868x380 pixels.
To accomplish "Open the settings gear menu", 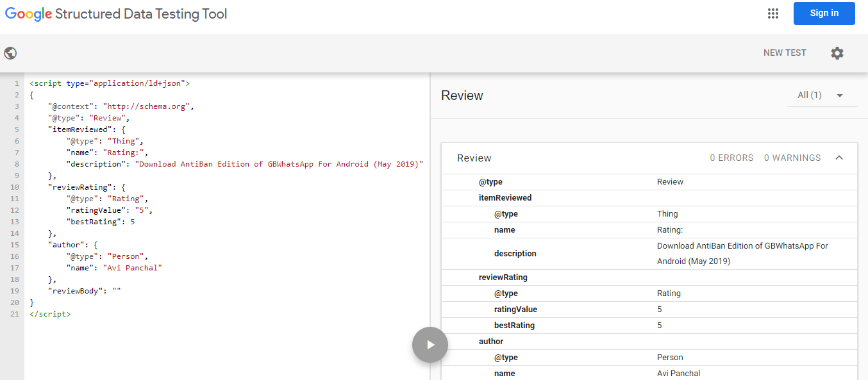I will tap(837, 53).
